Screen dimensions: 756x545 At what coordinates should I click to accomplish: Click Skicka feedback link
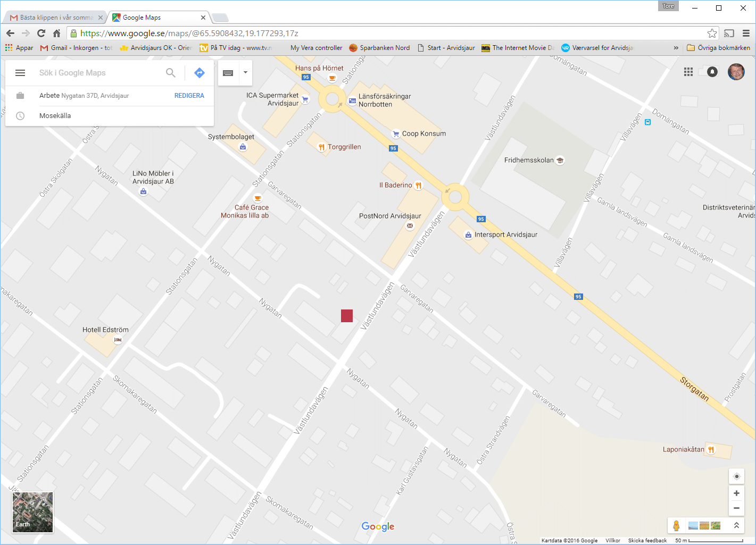tap(647, 540)
